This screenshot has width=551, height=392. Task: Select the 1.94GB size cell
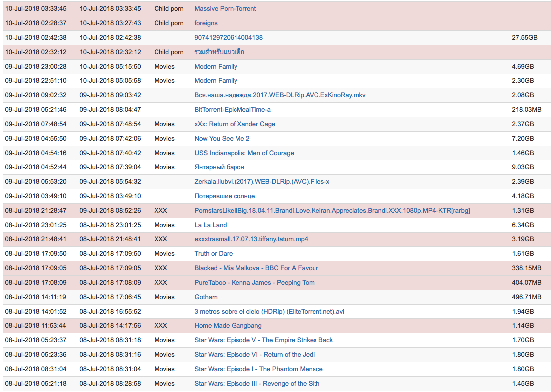(x=523, y=311)
